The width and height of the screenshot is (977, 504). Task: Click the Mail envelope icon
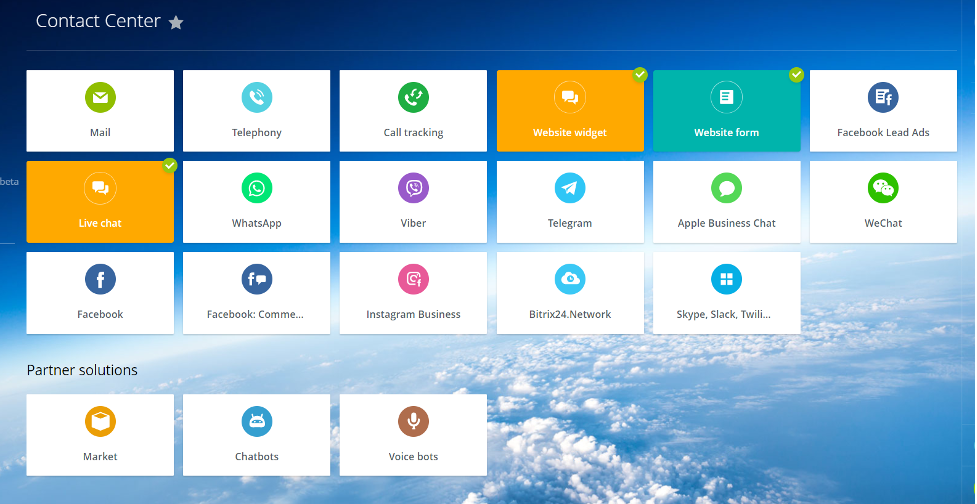point(100,97)
